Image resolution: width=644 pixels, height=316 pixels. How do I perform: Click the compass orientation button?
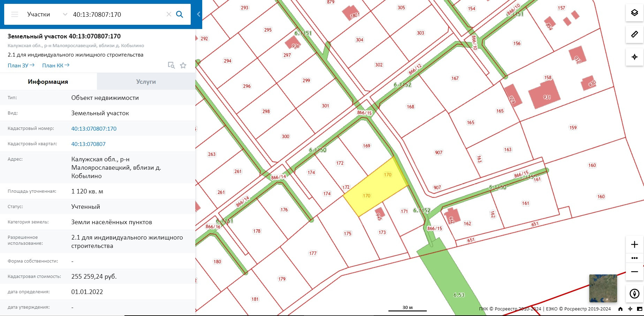635,294
